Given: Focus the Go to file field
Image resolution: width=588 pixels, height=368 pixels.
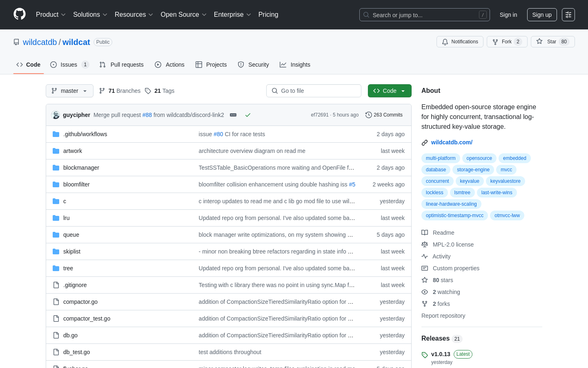Looking at the screenshot, I should 314,91.
